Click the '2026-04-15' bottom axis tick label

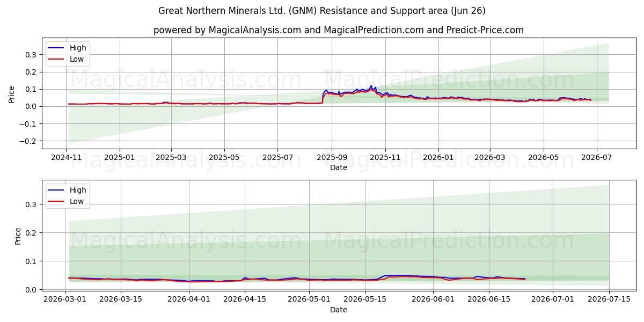pyautogui.click(x=245, y=300)
